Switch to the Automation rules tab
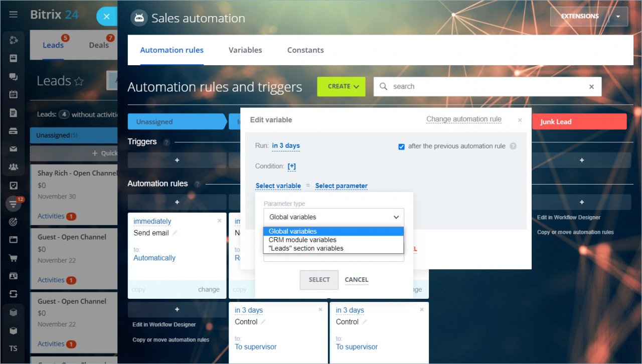642x364 pixels. point(172,50)
